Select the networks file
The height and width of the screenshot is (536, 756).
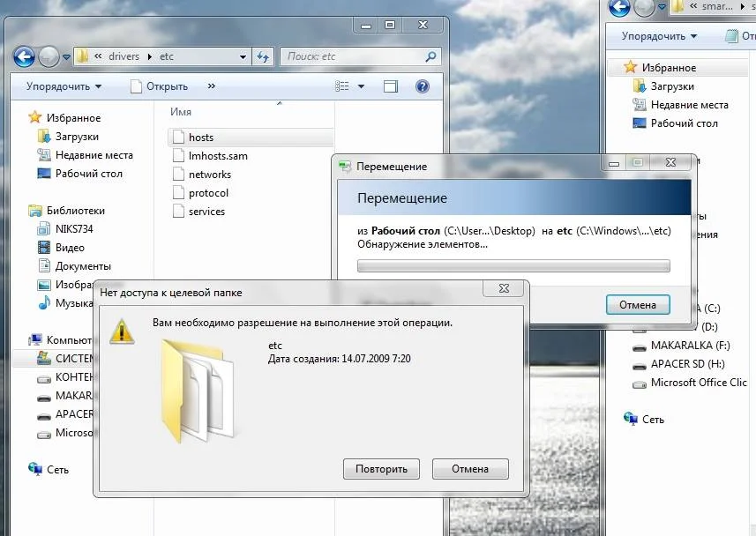click(209, 175)
